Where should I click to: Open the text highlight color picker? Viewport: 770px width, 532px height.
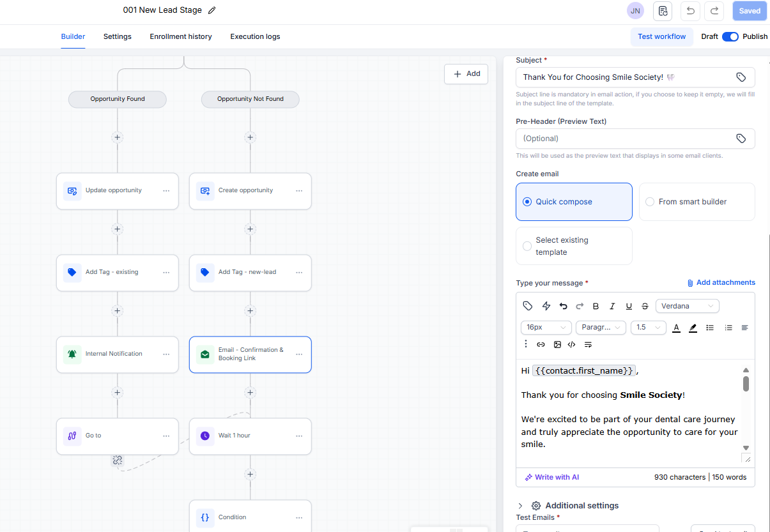pos(693,328)
